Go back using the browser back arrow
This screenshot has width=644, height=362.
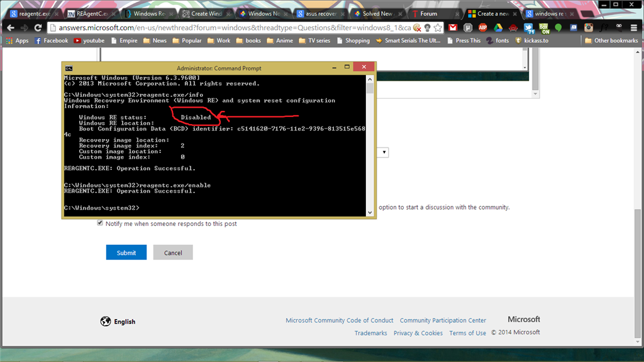11,28
